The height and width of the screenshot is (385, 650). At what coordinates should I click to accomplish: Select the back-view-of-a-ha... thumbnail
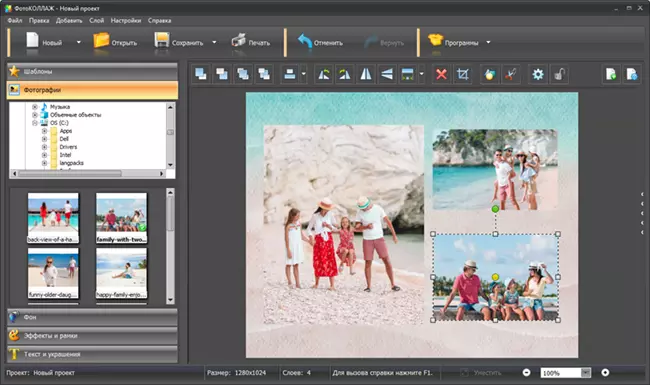point(53,218)
